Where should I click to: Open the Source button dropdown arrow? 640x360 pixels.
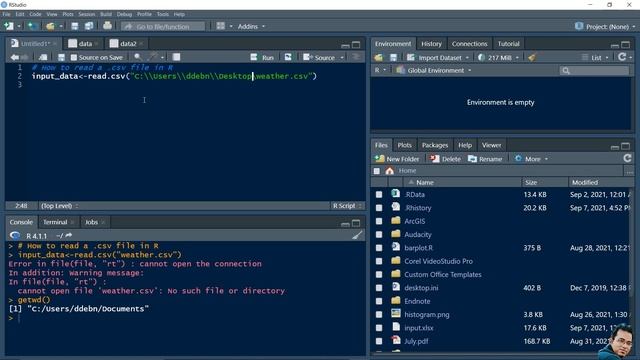(x=342, y=58)
